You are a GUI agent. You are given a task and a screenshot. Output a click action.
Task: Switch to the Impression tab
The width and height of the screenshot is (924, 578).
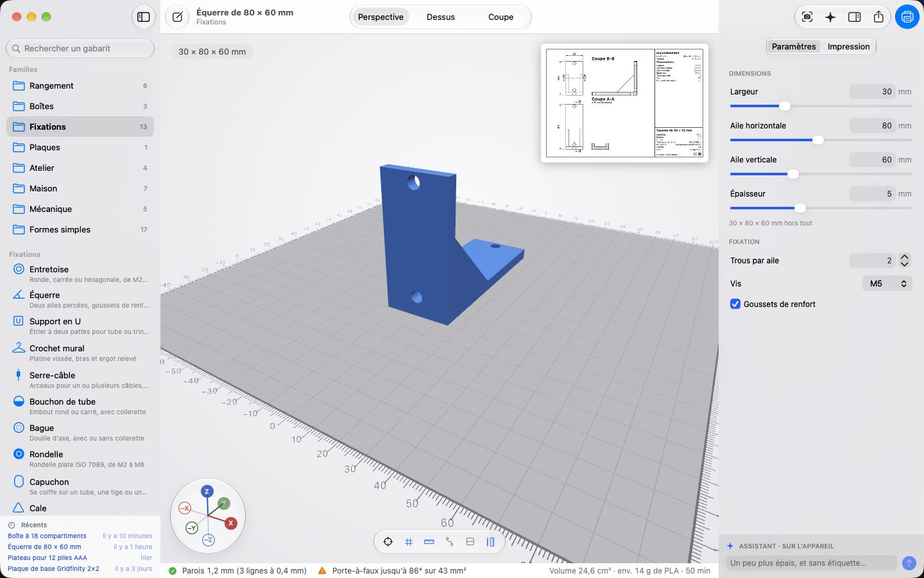pos(848,46)
